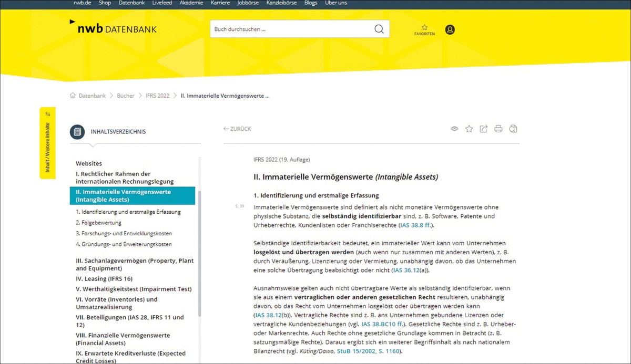Open the Livefeed top menu item
631x364 pixels.
pyautogui.click(x=162, y=3)
